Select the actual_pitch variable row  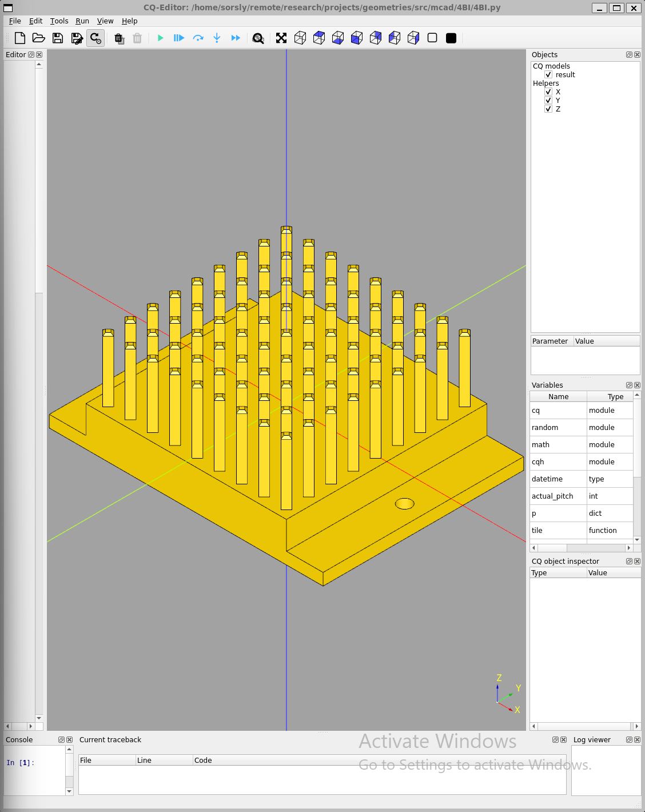point(552,496)
